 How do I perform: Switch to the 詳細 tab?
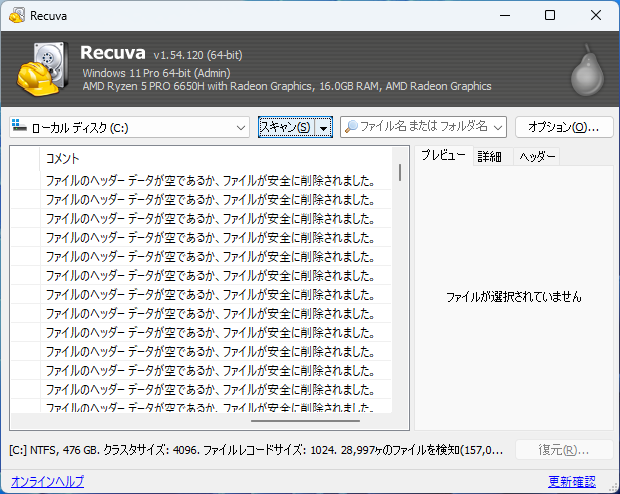coord(490,157)
